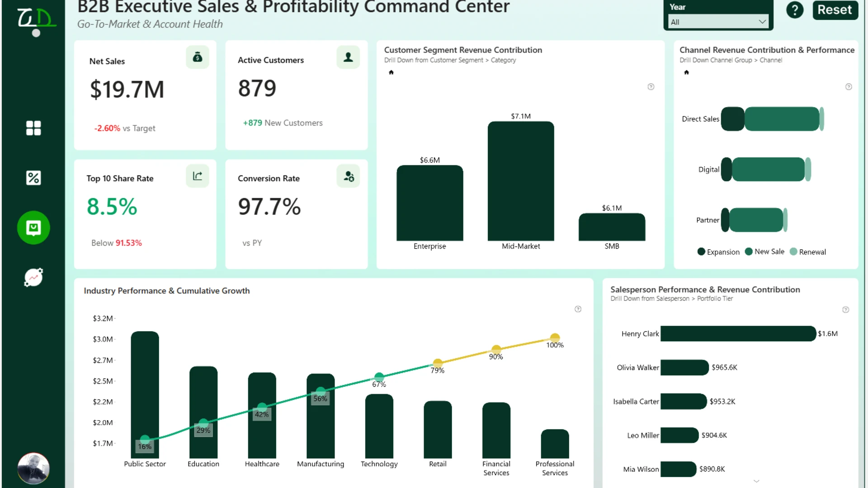
Task: Select the Financial Services industry bar
Action: point(496,430)
